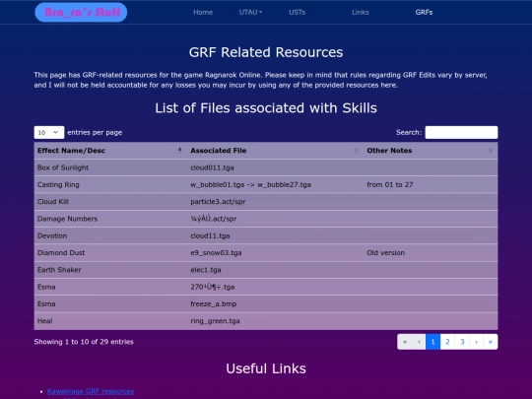Jump to pagination page 2
Image resolution: width=532 pixels, height=399 pixels.
tap(447, 342)
